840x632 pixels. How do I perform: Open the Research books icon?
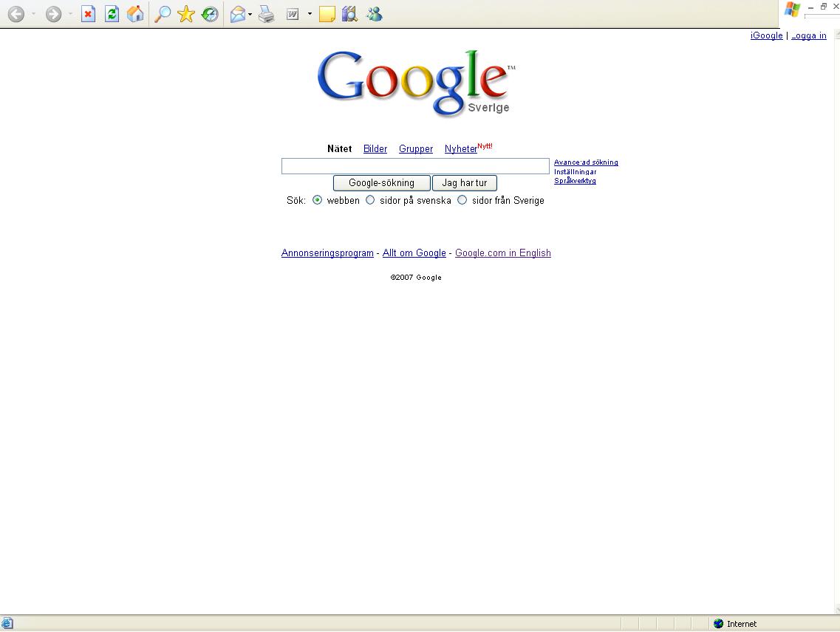(350, 14)
